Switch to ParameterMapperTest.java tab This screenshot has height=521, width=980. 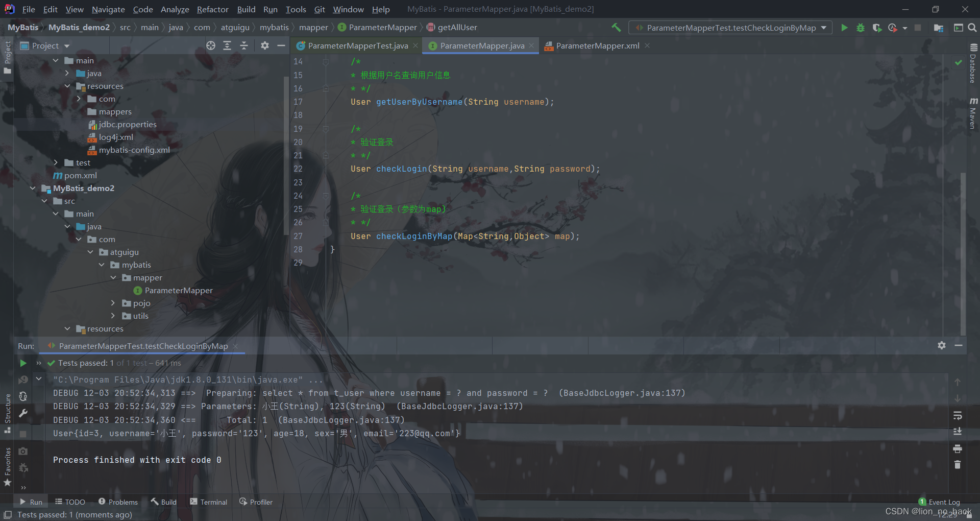pos(357,45)
